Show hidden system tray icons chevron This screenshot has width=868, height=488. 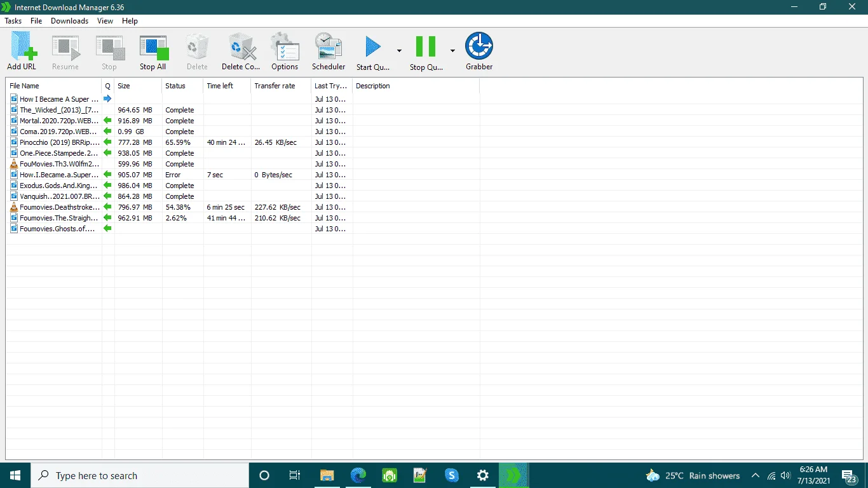point(756,475)
